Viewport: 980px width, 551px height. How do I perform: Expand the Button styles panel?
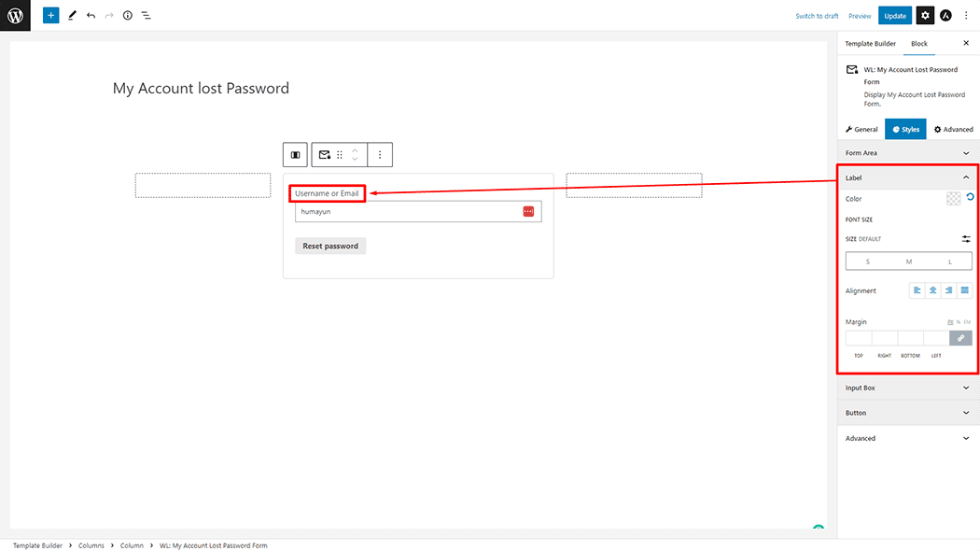click(x=908, y=413)
